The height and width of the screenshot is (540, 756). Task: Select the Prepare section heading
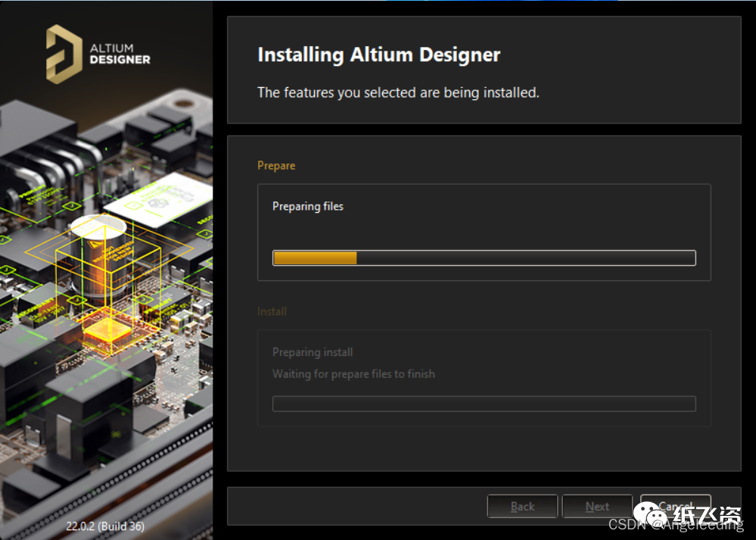[x=276, y=165]
